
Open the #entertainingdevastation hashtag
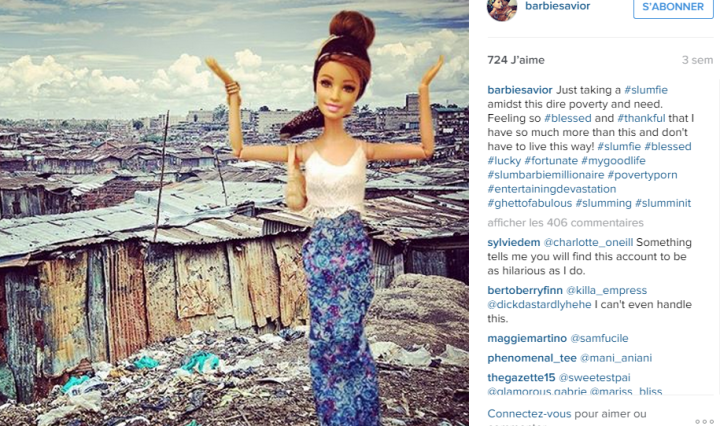click(551, 189)
